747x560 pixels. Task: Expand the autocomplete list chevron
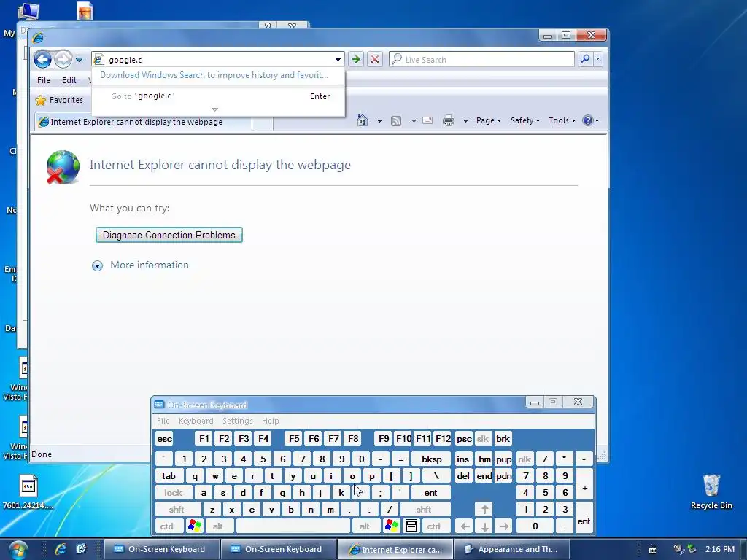point(215,109)
